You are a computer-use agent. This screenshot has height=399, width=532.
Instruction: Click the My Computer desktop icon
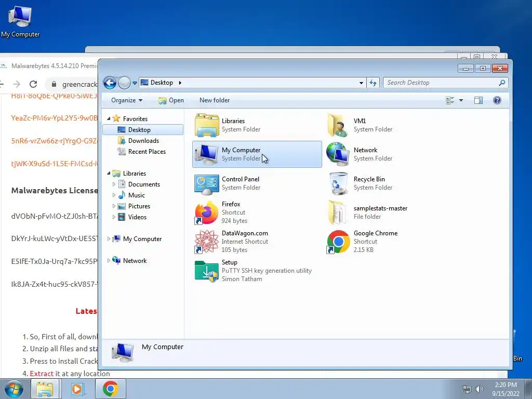click(20, 21)
